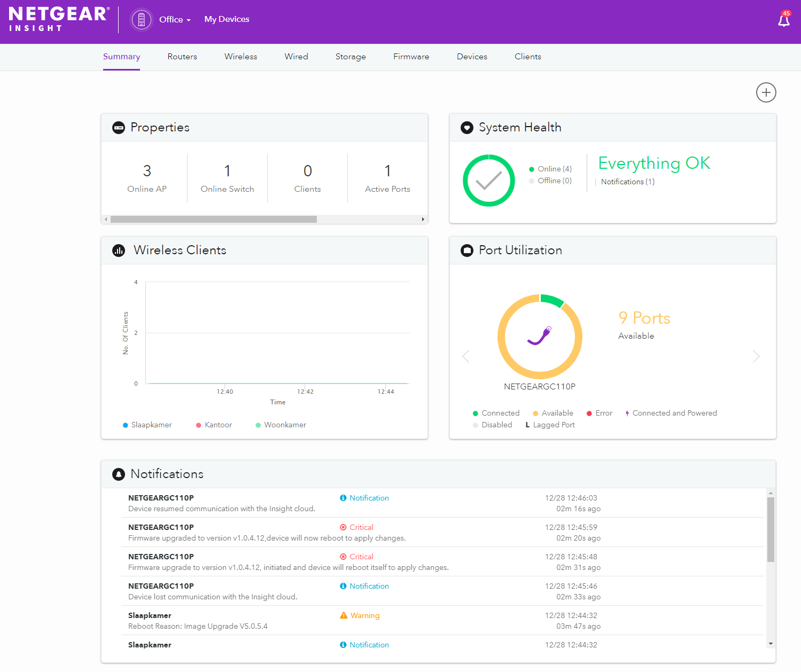Click the 0 Clients count in Properties

(308, 178)
